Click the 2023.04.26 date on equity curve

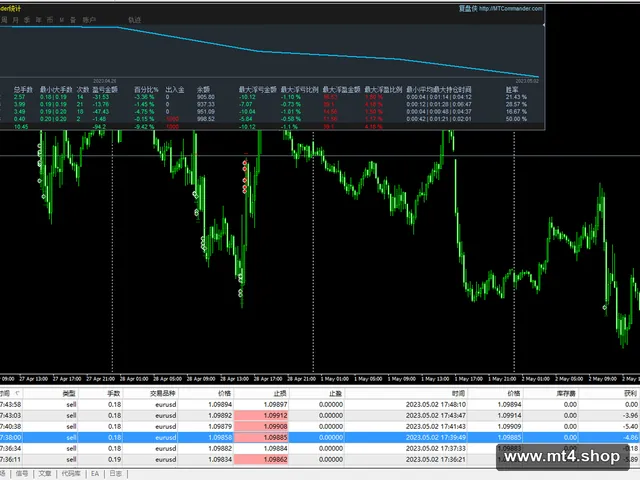tap(105, 81)
